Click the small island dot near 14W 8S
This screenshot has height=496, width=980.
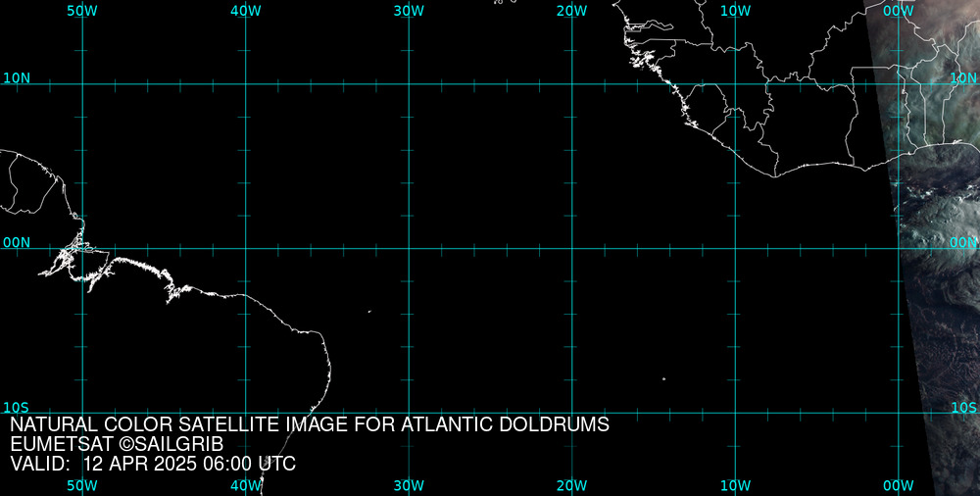(x=663, y=378)
